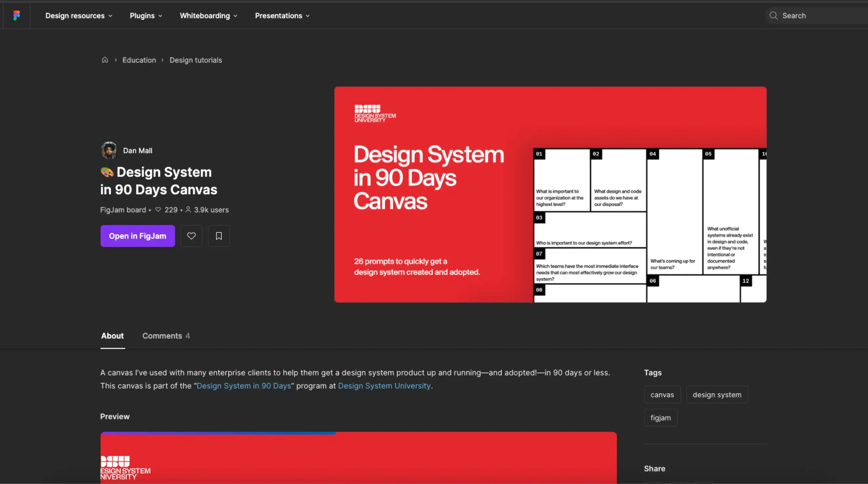Click the Figma logo icon
This screenshot has height=484, width=868.
(x=16, y=15)
